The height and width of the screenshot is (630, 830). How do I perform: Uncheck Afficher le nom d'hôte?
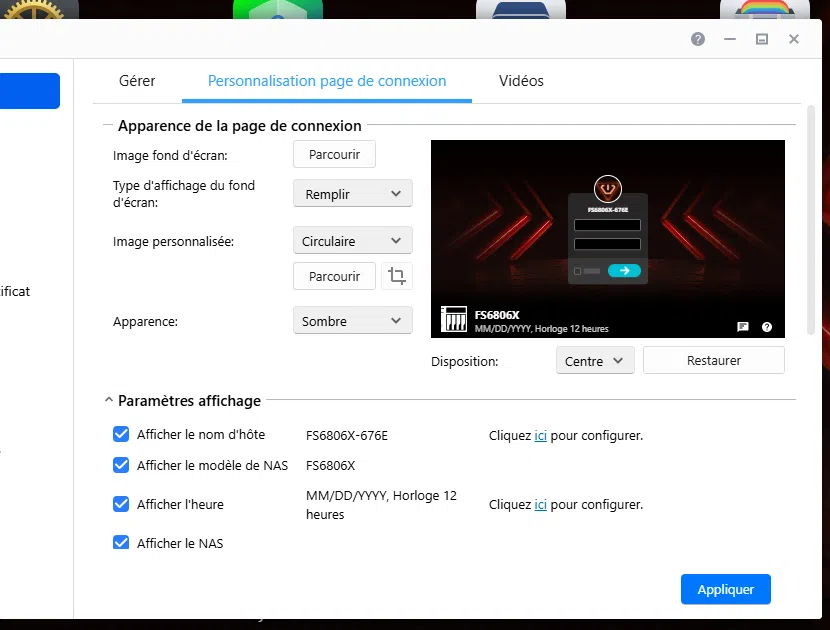(121, 434)
